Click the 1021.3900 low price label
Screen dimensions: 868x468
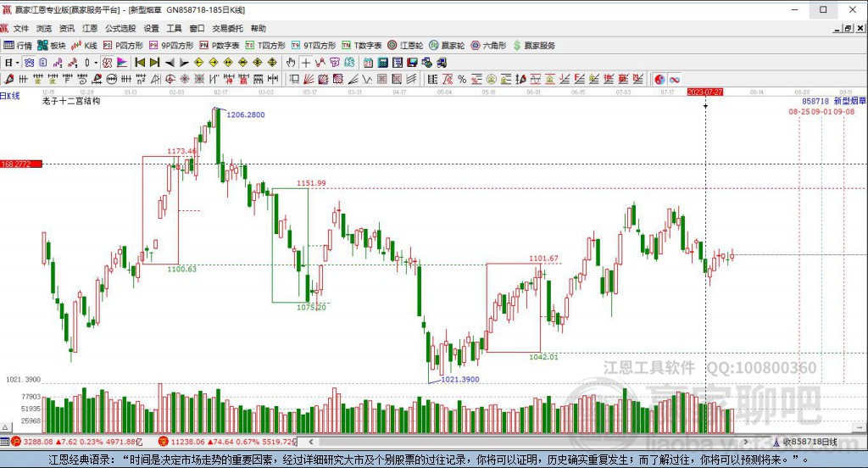tap(460, 379)
